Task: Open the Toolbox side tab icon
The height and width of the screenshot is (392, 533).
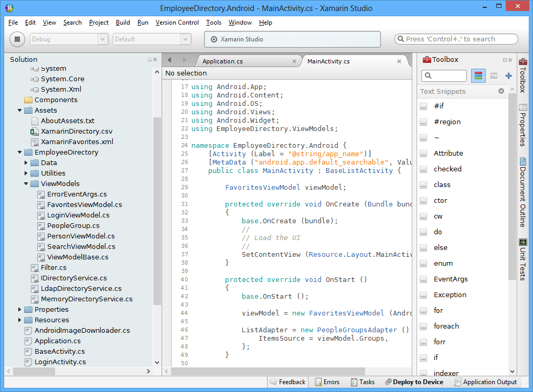Action: pos(523,62)
